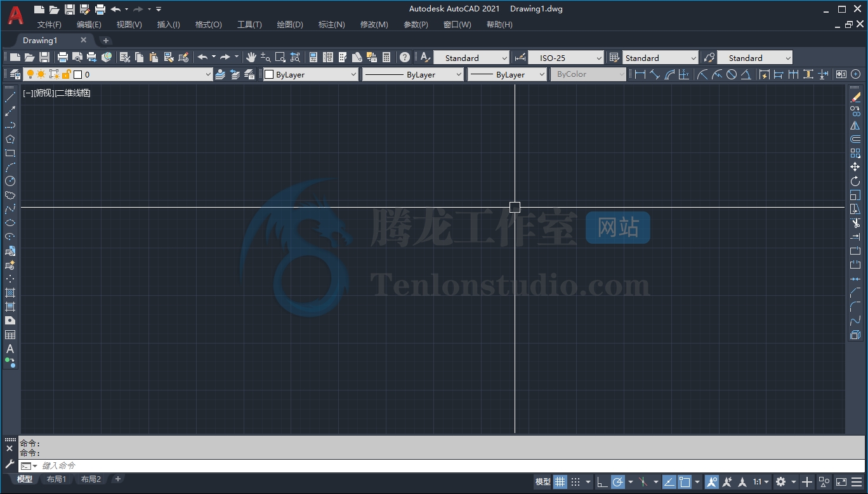Viewport: 868px width, 494px height.
Task: Open the ByLayer color dropdown
Action: [354, 74]
